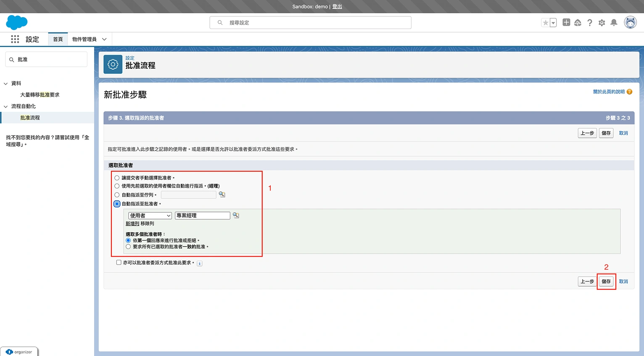Click the 新增列 link

point(132,224)
